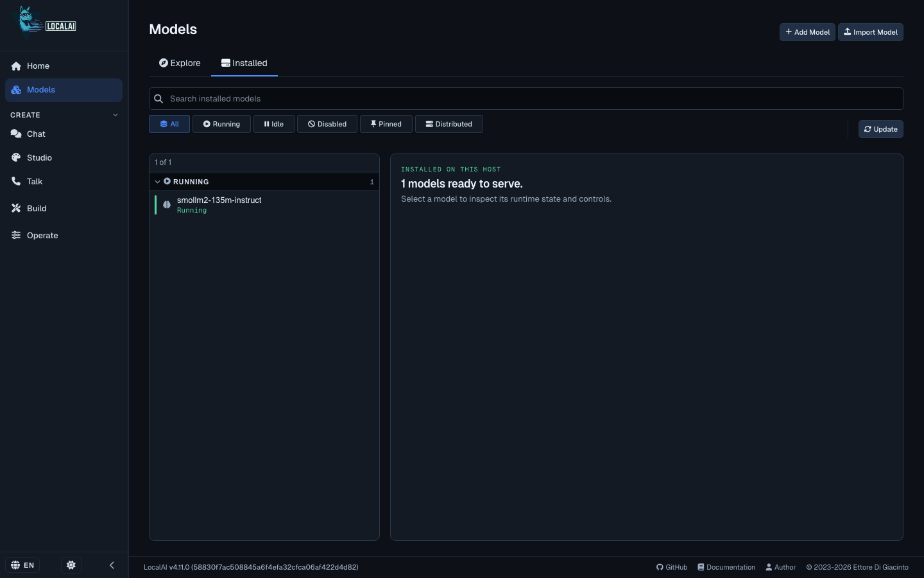924x578 pixels.
Task: Click the Build tools icon
Action: point(16,208)
